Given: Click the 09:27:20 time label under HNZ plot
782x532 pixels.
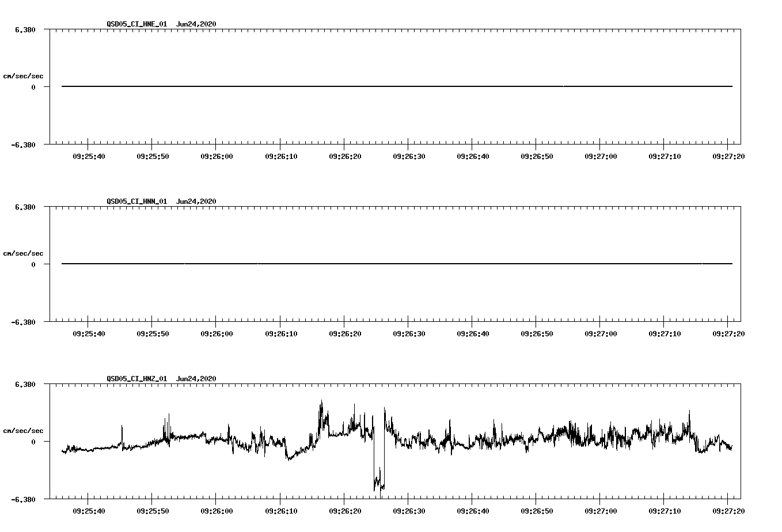Looking at the screenshot, I should tap(728, 511).
